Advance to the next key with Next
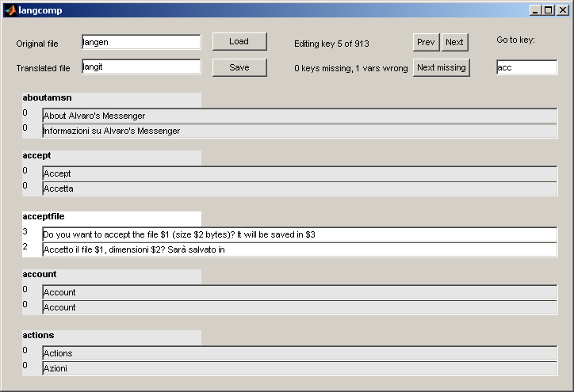This screenshot has width=574, height=392. (454, 42)
